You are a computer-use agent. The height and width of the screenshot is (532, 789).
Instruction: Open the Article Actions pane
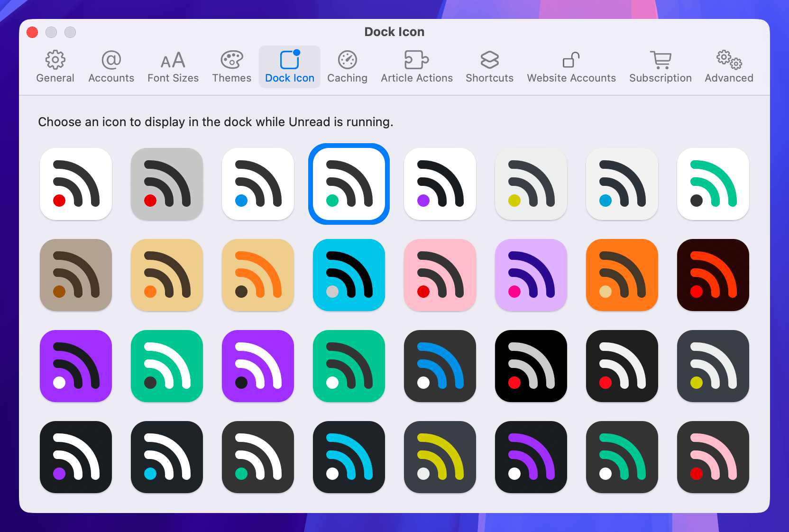(x=416, y=66)
